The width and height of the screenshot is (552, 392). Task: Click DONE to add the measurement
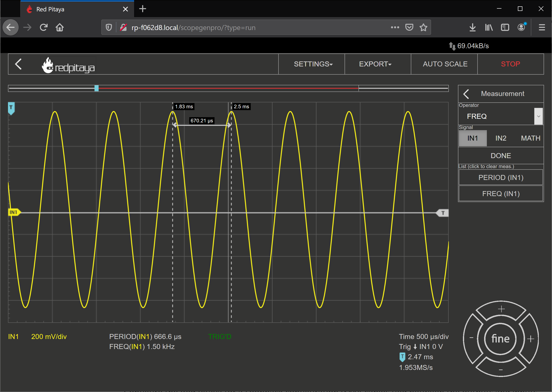(x=501, y=156)
